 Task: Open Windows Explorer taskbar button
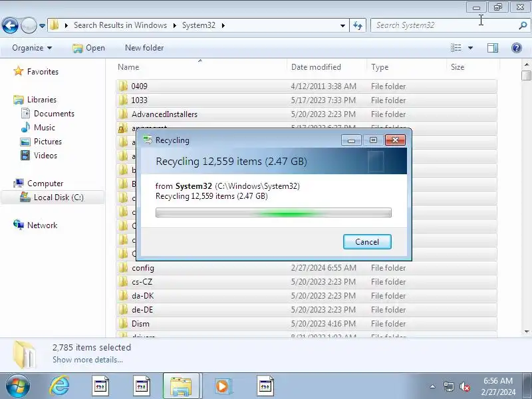coord(181,386)
